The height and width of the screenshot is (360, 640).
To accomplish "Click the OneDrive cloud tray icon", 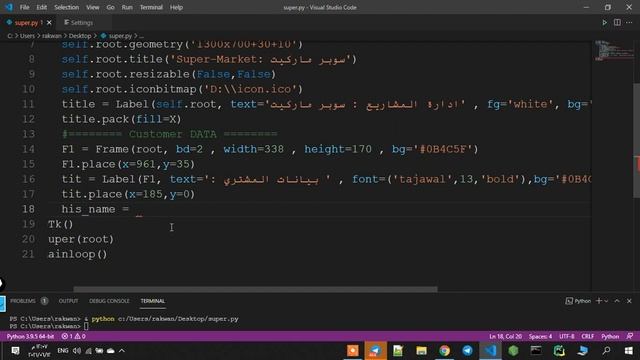I will pos(111,351).
